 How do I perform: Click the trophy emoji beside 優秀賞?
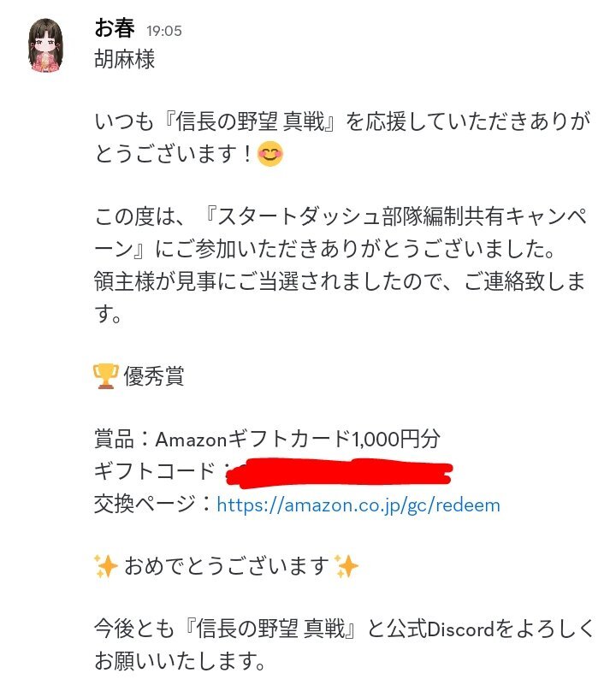tap(106, 376)
